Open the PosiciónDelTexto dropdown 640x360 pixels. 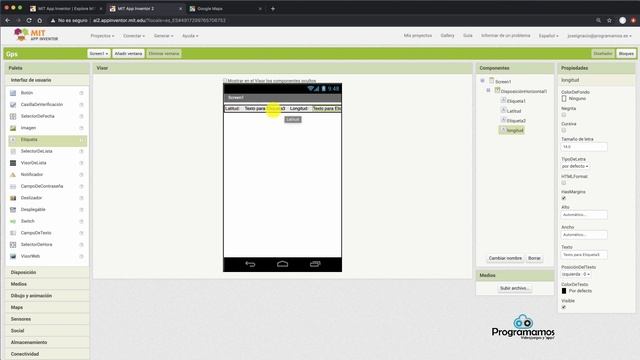(x=576, y=274)
